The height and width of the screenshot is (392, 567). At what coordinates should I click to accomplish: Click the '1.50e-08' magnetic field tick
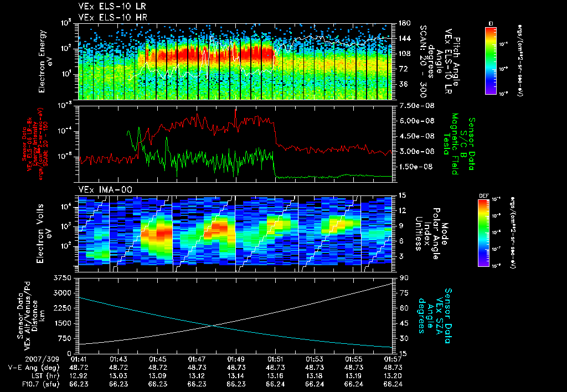coord(416,166)
